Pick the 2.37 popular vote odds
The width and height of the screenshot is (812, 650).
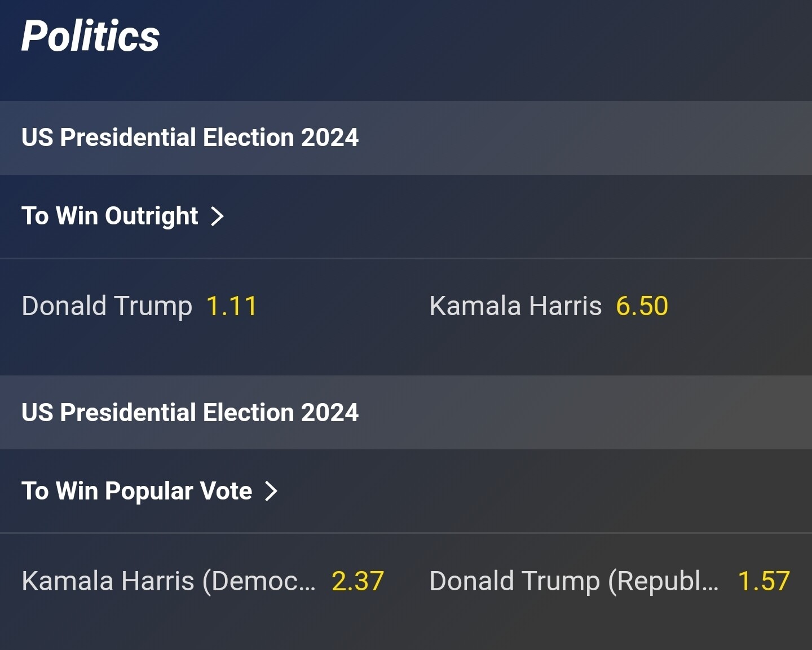tap(358, 581)
